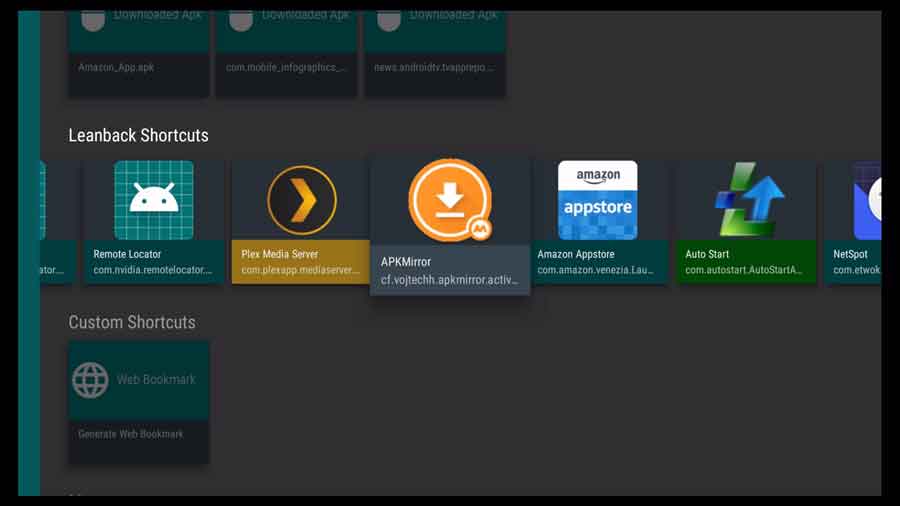Click the Leanback Shortcuts heading
The image size is (900, 506).
138,135
